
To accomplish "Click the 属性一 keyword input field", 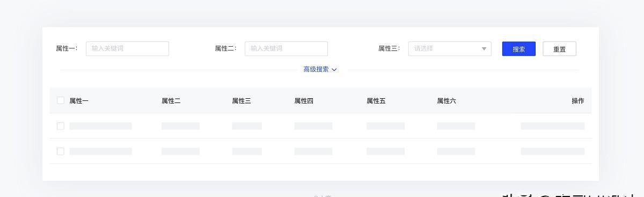I will coord(127,49).
